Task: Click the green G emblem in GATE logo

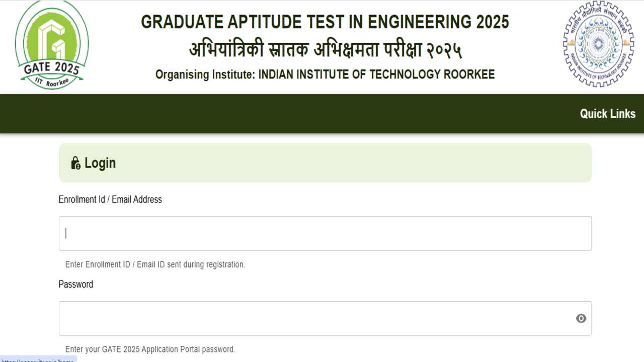Action: click(52, 37)
